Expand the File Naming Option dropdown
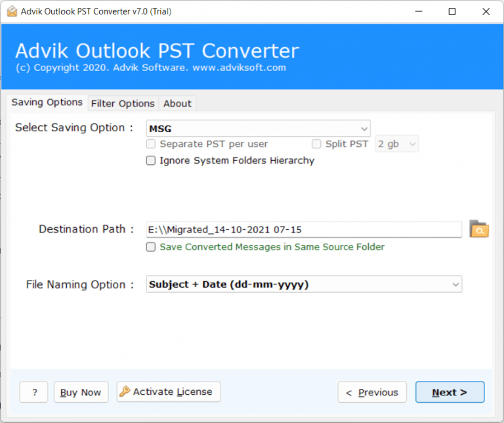Viewport: 504px width, 423px height. (304, 284)
